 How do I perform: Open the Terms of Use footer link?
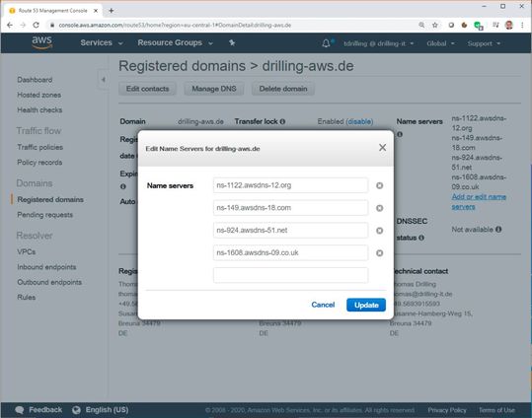[496, 410]
